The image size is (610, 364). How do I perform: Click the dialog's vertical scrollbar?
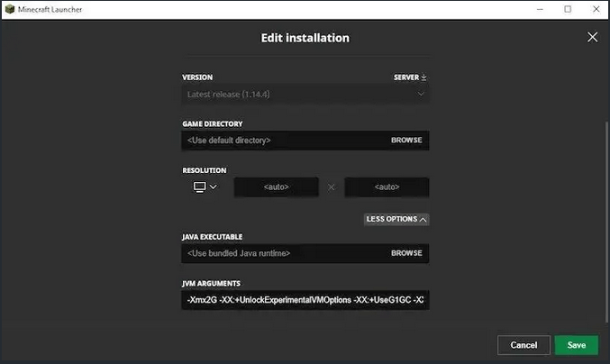click(x=605, y=222)
